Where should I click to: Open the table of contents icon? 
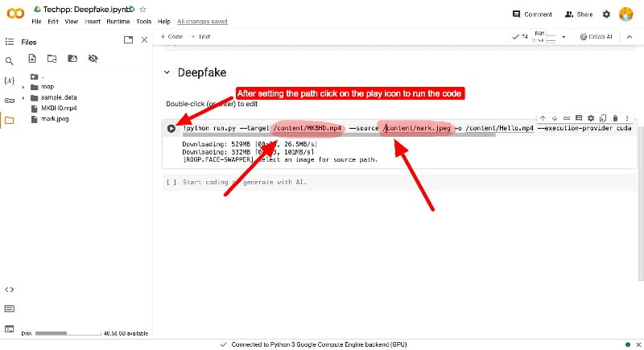(x=9, y=42)
